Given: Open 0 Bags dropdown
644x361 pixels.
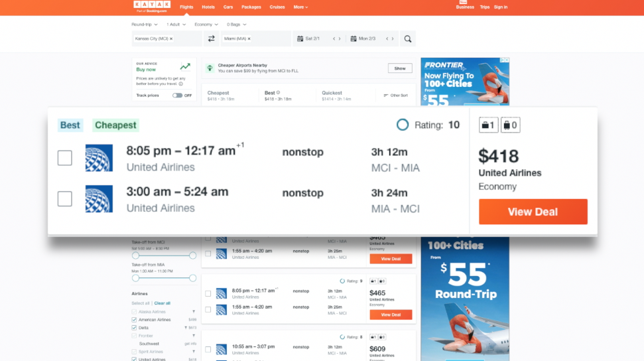Looking at the screenshot, I should 237,25.
